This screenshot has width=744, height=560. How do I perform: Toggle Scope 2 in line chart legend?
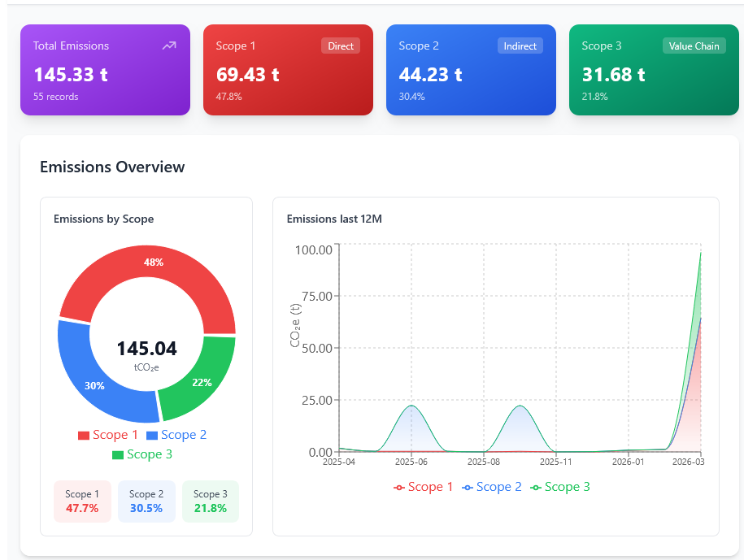(492, 487)
